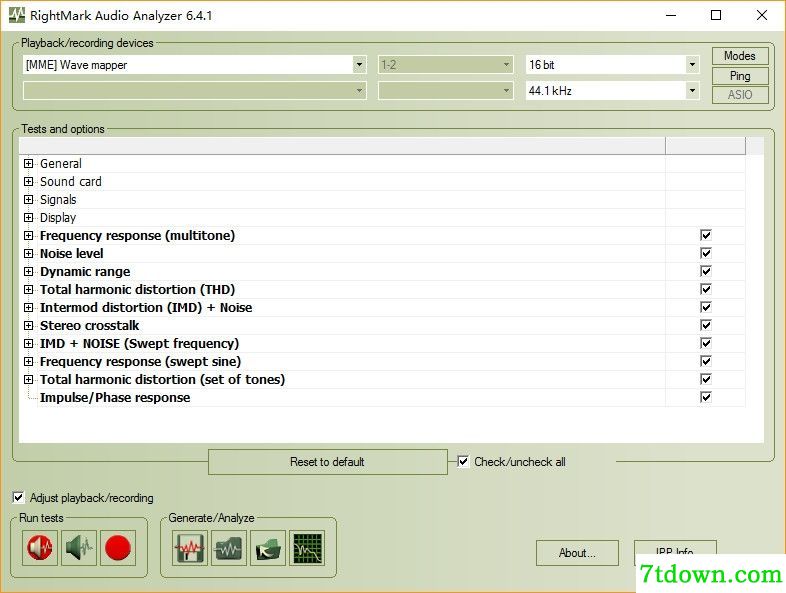Image resolution: width=786 pixels, height=593 pixels.
Task: Expand IMD + NOISE (Swept frequency) node
Action: (29, 344)
